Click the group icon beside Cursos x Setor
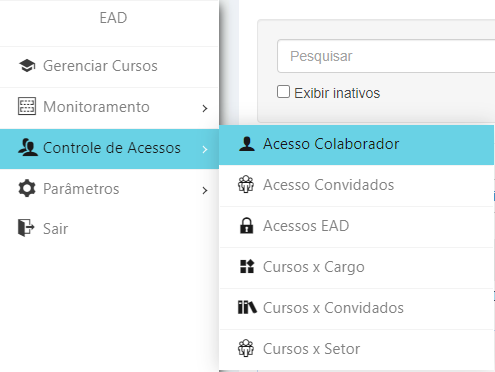 (246, 348)
